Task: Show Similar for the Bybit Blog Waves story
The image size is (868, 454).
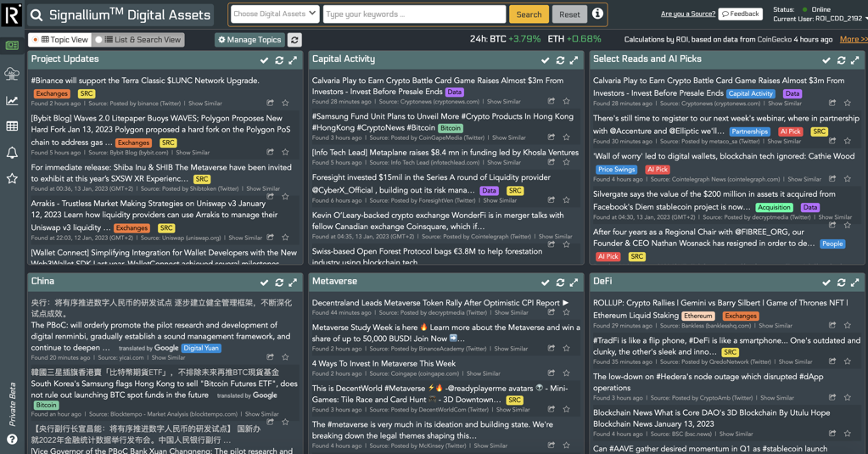Action: (193, 152)
